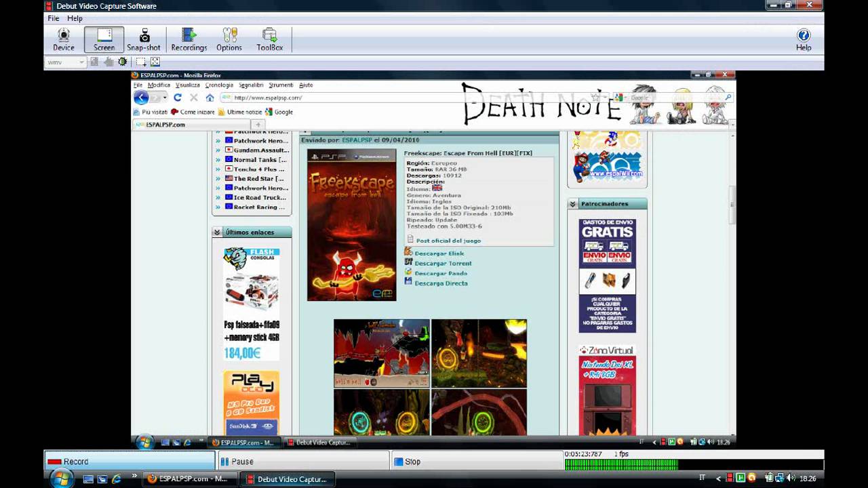The image size is (868, 488).
Task: Open the Come iniziare bookmark
Action: (193, 112)
